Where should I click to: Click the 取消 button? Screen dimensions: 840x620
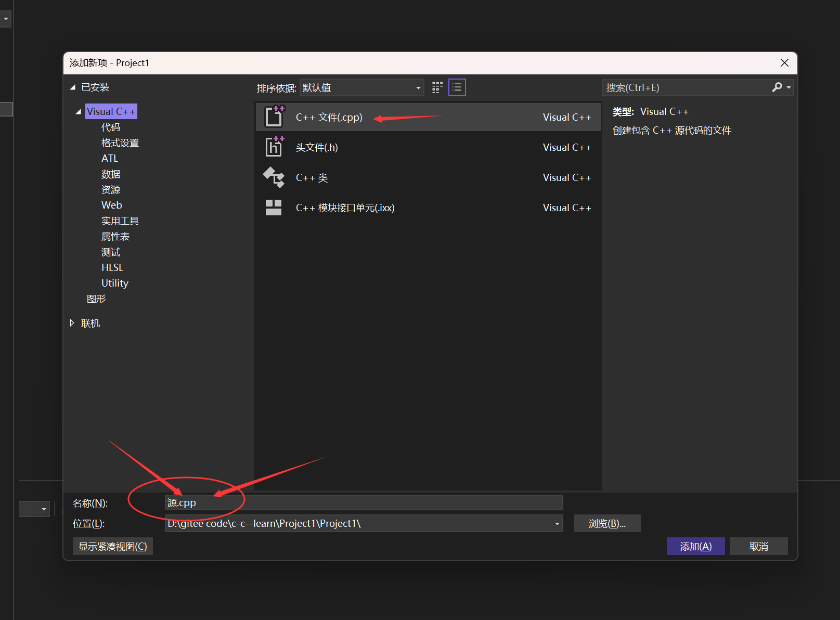758,546
